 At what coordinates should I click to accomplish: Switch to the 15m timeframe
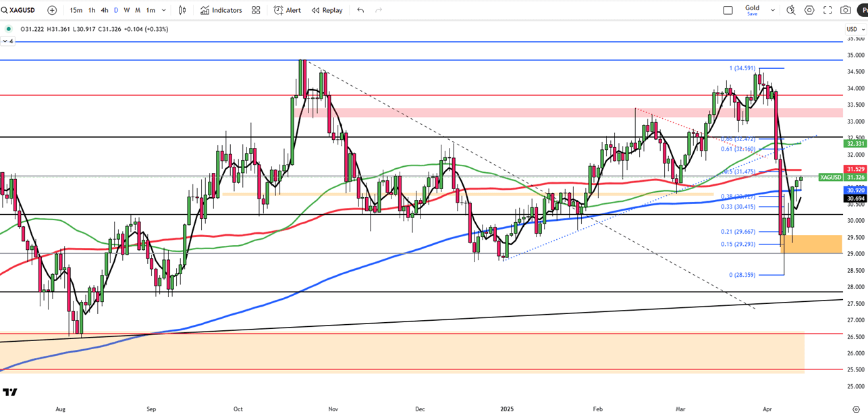pyautogui.click(x=76, y=10)
